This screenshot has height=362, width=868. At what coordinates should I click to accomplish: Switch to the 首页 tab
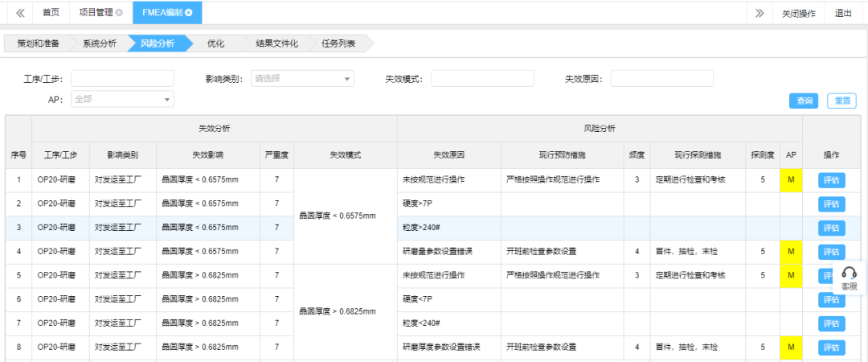[x=51, y=13]
